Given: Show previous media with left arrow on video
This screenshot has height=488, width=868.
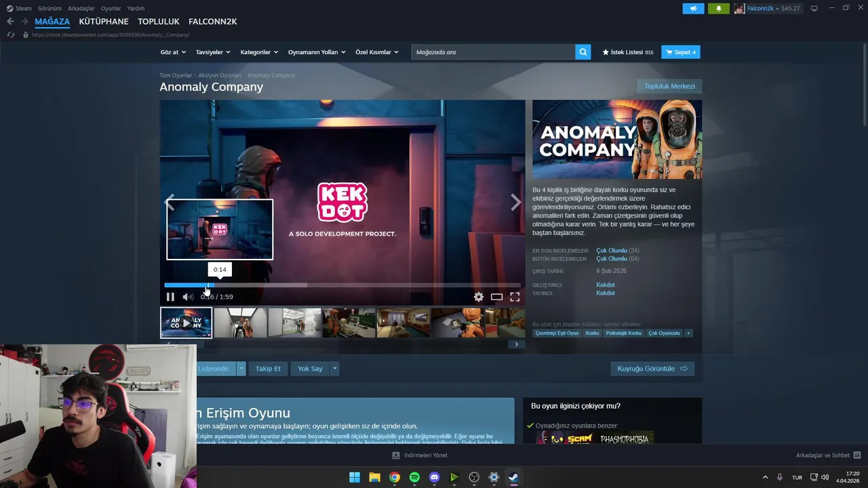Looking at the screenshot, I should coord(170,202).
